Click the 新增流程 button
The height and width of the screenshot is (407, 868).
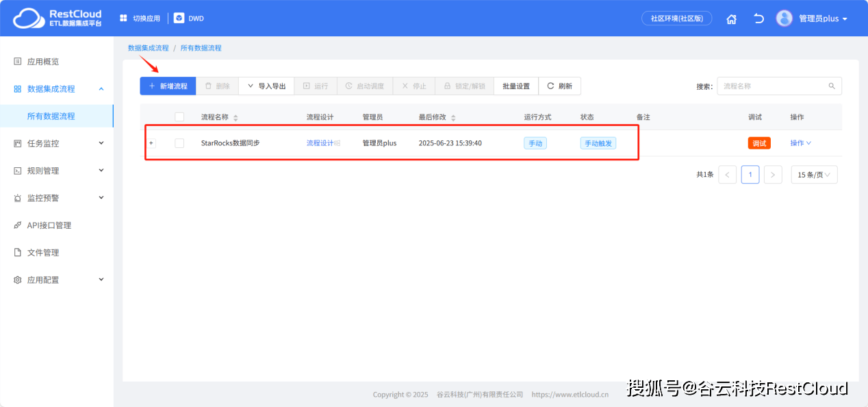[x=168, y=86]
